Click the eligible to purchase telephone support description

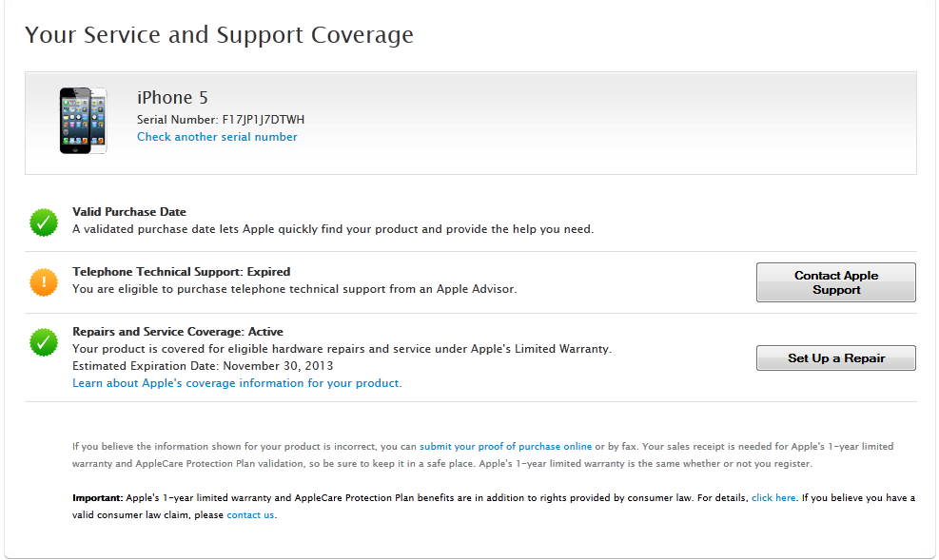pos(294,289)
